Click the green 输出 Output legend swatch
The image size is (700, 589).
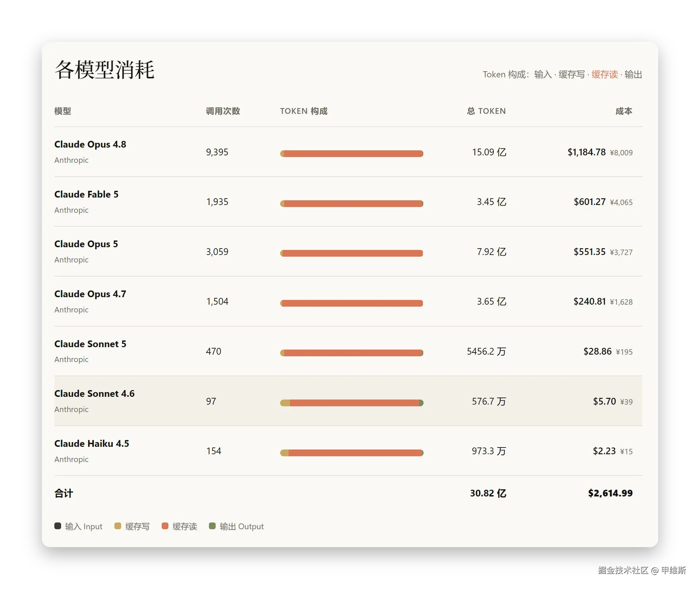212,526
